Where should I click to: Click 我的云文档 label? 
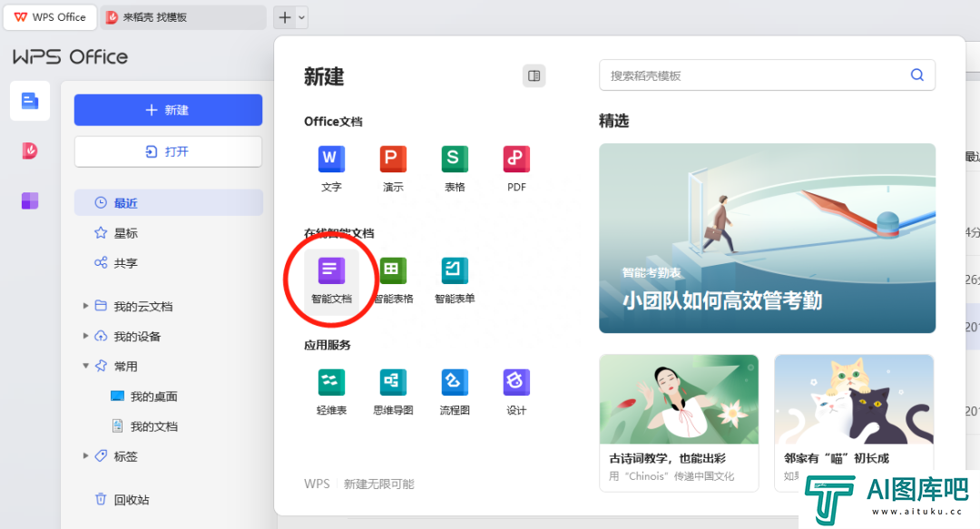(143, 307)
